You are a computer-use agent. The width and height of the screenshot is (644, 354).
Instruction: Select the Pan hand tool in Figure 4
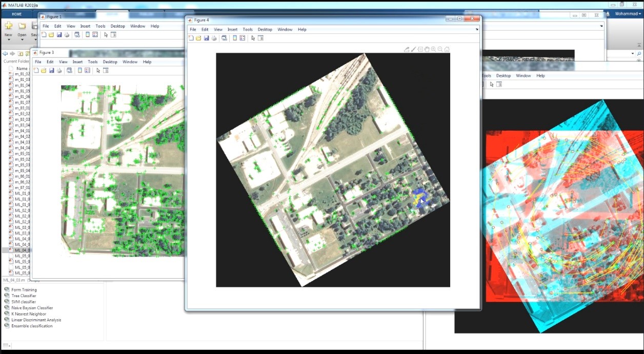[x=427, y=50]
